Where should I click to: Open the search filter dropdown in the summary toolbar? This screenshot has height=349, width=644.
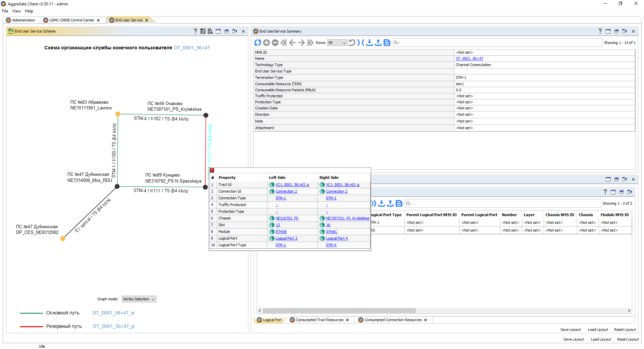click(397, 43)
